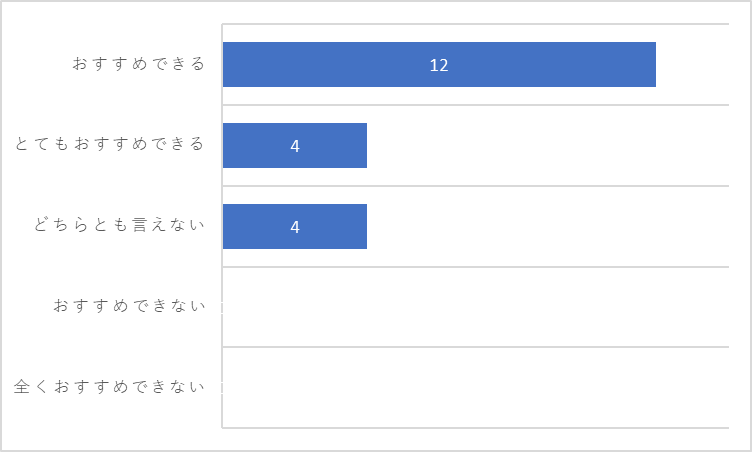Select the おすすめできる axis label

pyautogui.click(x=139, y=64)
